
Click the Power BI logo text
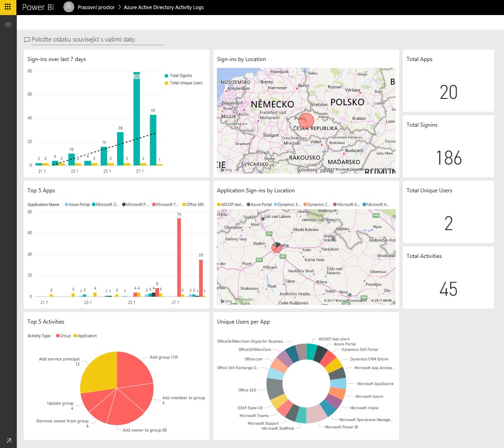pyautogui.click(x=38, y=7)
